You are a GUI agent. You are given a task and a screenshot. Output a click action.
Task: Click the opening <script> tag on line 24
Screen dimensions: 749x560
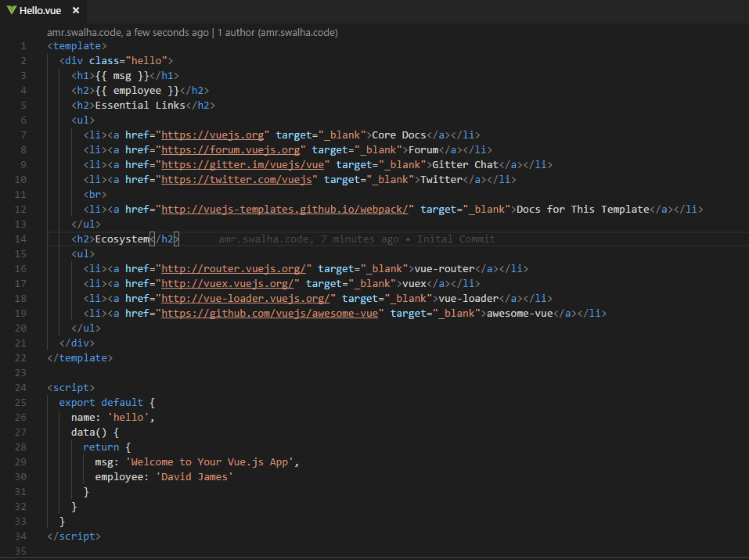(71, 388)
